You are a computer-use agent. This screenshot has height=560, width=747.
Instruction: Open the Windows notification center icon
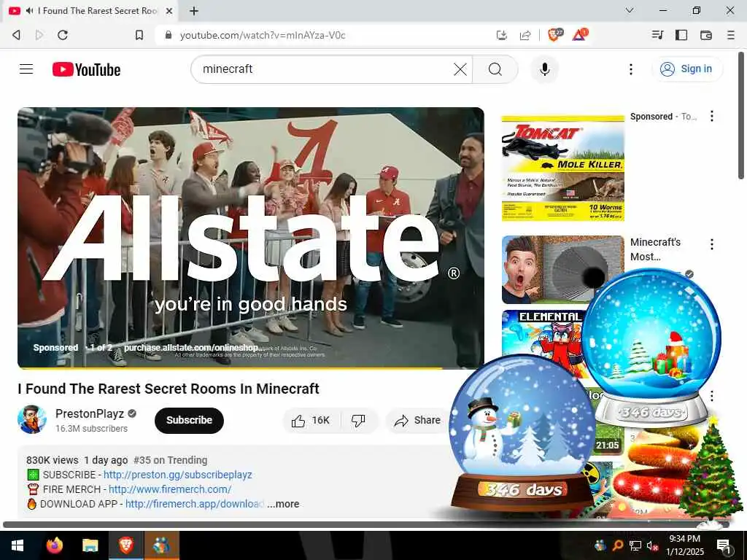[724, 545]
